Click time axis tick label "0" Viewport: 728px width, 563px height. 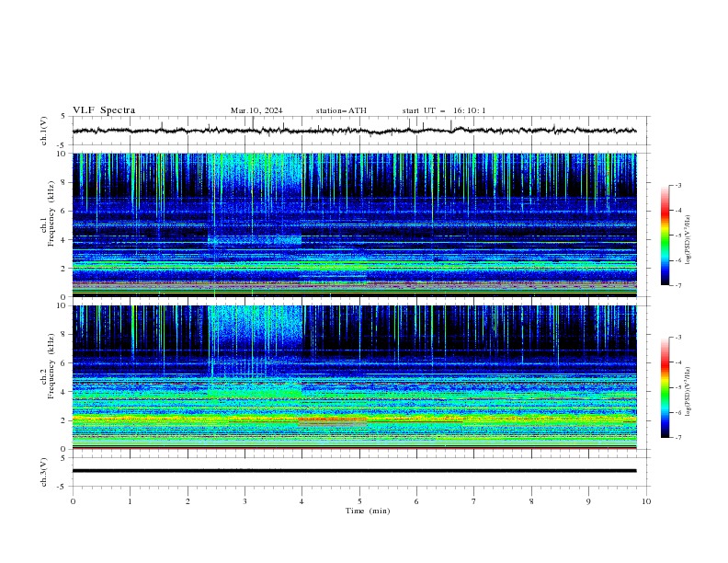[x=73, y=501]
